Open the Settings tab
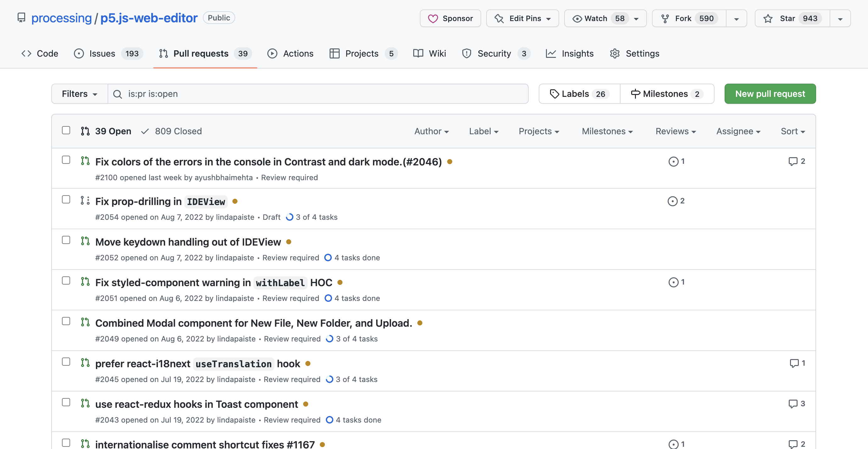The width and height of the screenshot is (868, 449). point(635,53)
